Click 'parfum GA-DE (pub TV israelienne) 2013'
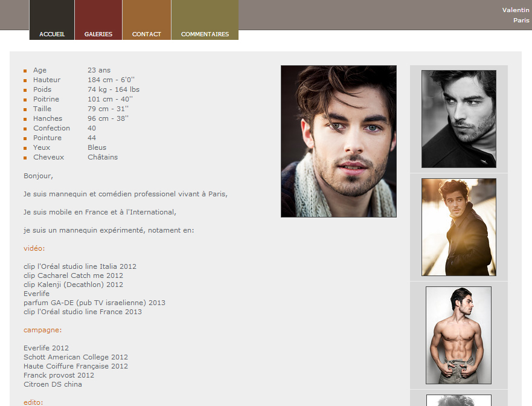The height and width of the screenshot is (406, 532). 94,303
